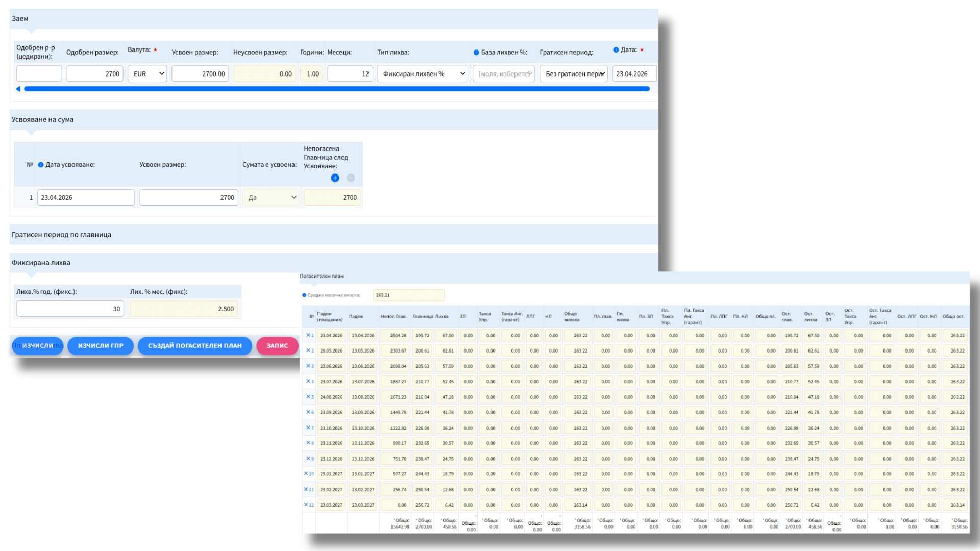Click Непогасена Главница field showing 2700
Viewport: 980px width, 551px height.
(332, 197)
